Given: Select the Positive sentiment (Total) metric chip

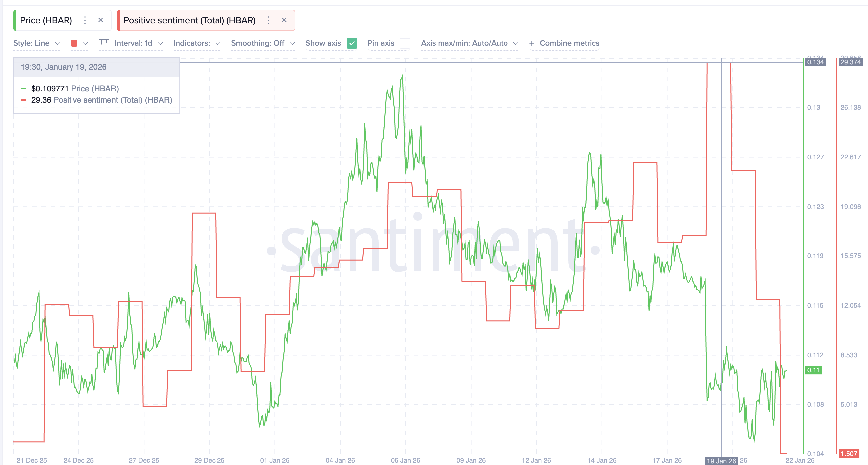Looking at the screenshot, I should point(189,20).
